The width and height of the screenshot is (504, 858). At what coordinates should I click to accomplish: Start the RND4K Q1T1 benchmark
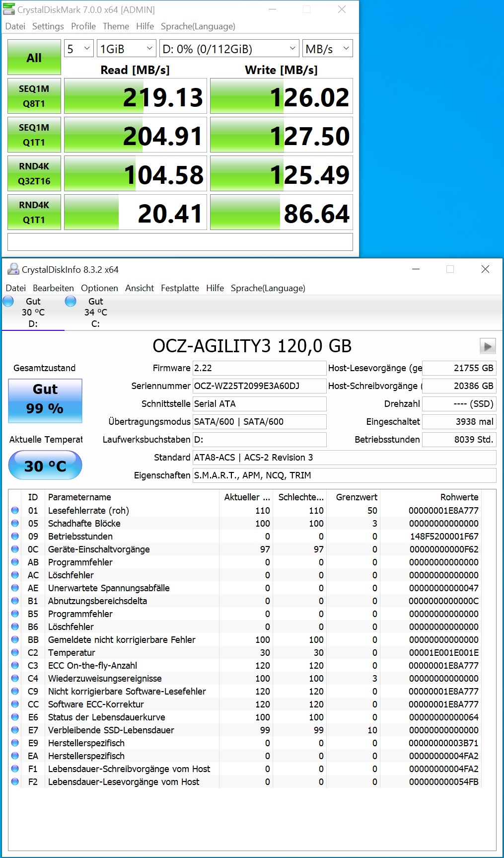pyautogui.click(x=34, y=212)
